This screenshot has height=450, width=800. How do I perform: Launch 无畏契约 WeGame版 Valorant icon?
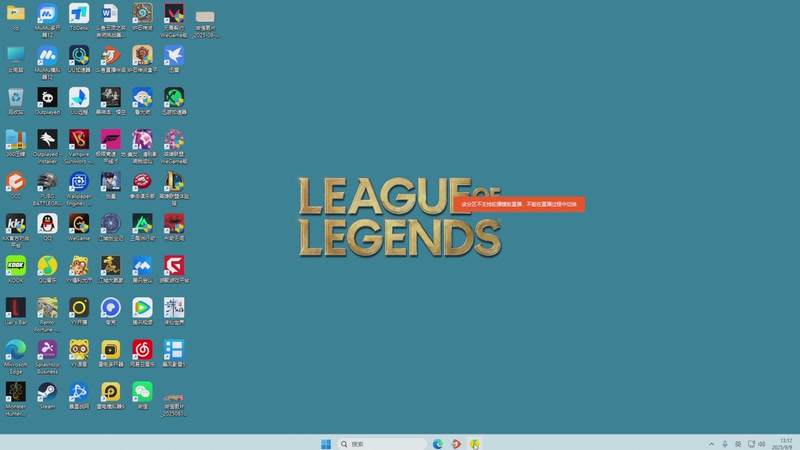174,20
